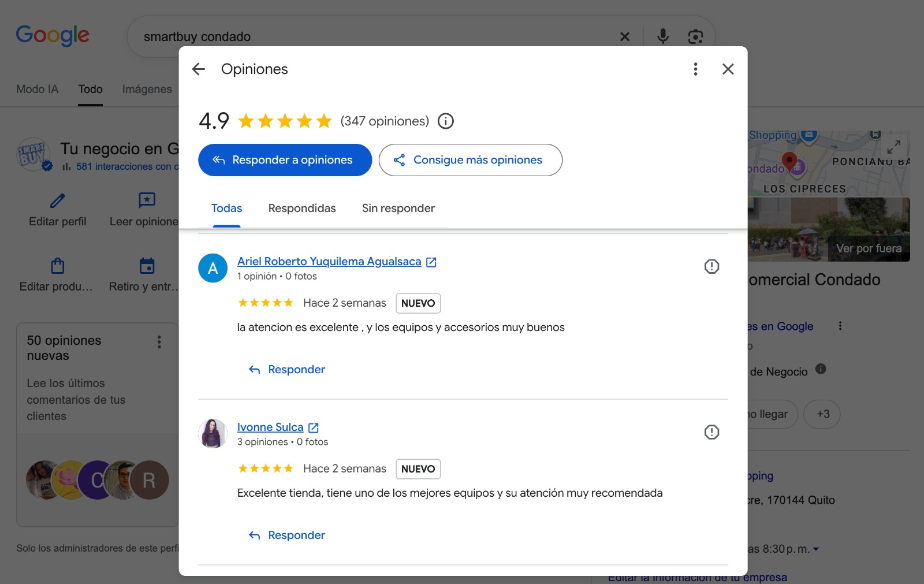The height and width of the screenshot is (584, 924).
Task: Expand the map with the fullscreen arrows icon
Action: click(894, 146)
